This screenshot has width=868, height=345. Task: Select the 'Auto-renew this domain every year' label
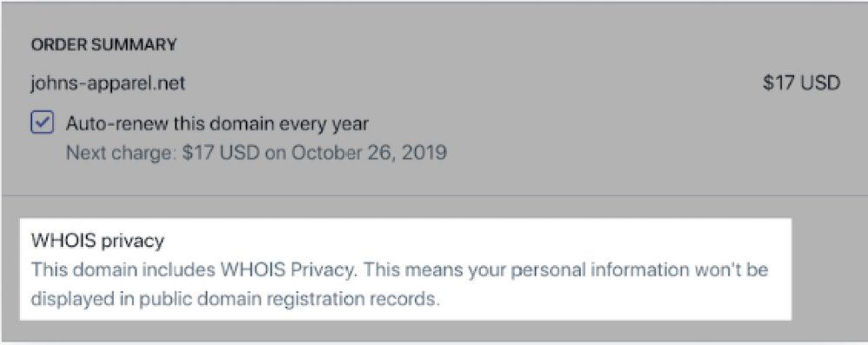tap(217, 123)
